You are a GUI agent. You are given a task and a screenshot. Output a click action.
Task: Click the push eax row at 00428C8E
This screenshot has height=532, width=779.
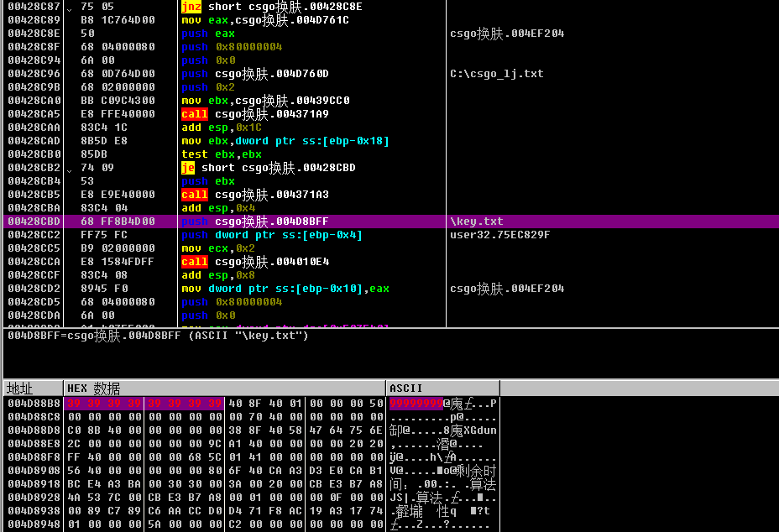[x=390, y=34]
